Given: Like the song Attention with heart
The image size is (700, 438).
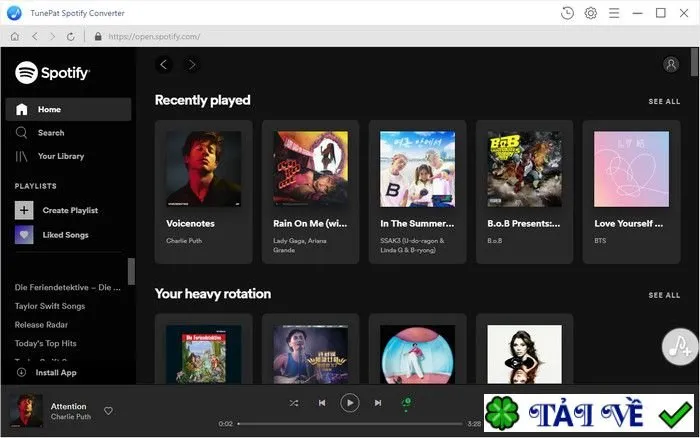Looking at the screenshot, I should (x=108, y=411).
